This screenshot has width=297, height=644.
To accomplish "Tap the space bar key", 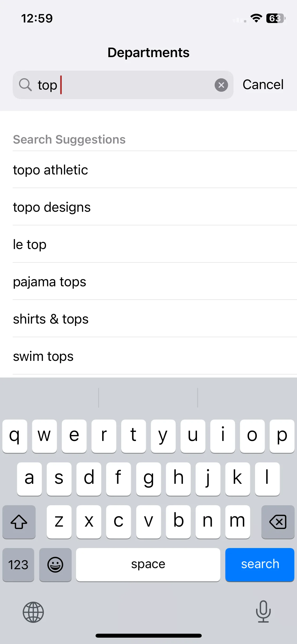I will pyautogui.click(x=148, y=565).
